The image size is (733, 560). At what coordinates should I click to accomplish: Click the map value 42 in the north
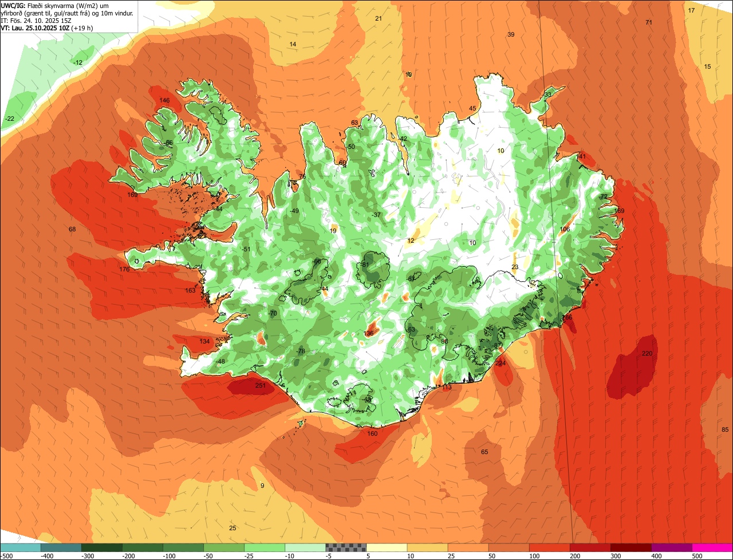point(403,139)
